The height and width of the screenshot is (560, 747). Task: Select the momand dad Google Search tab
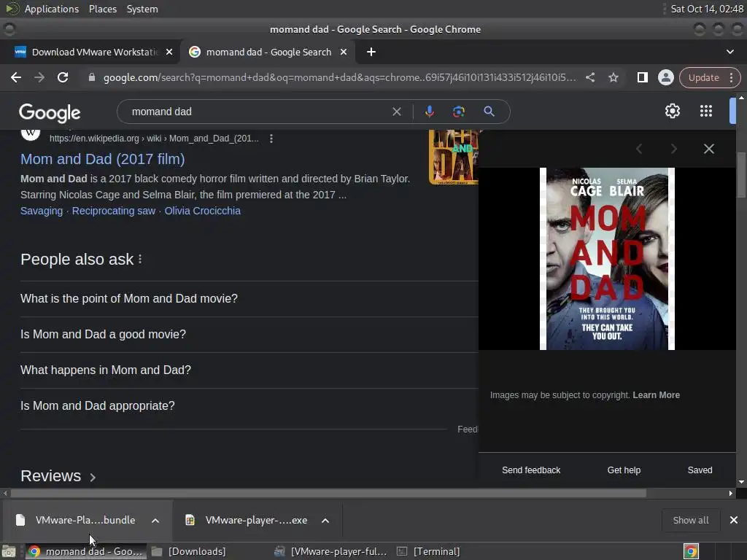(x=267, y=52)
